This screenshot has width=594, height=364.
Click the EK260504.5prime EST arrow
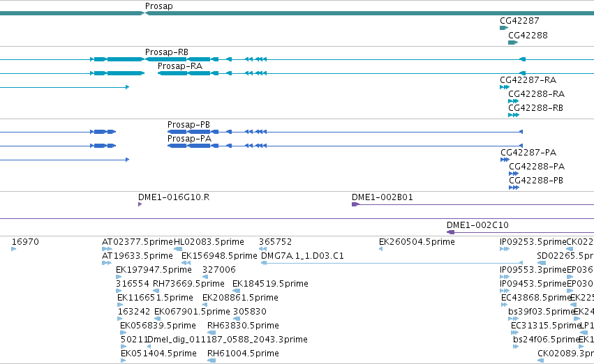[x=380, y=249]
